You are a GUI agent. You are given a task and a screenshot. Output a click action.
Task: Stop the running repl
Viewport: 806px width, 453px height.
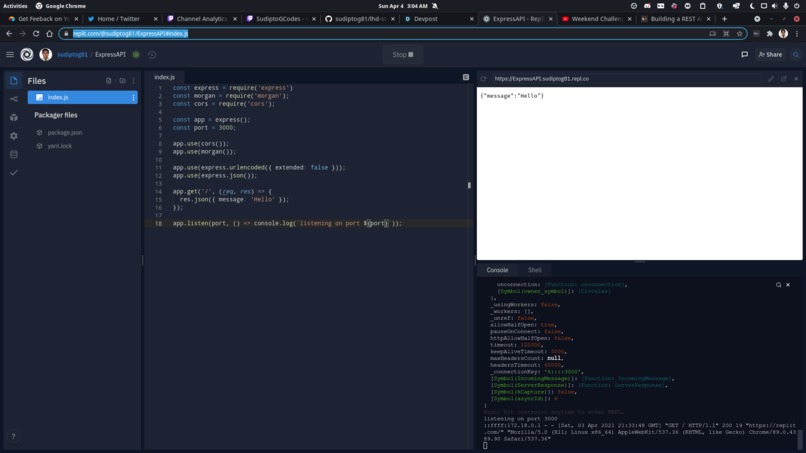pos(403,55)
